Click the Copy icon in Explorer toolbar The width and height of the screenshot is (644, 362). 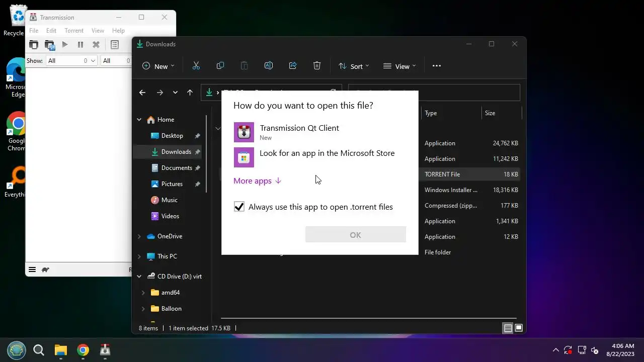(x=220, y=66)
